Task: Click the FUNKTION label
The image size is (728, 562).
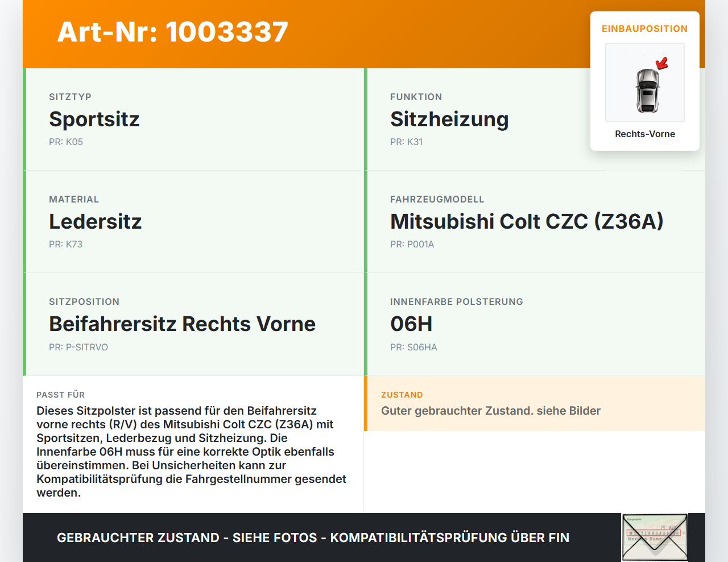Action: pyautogui.click(x=416, y=97)
